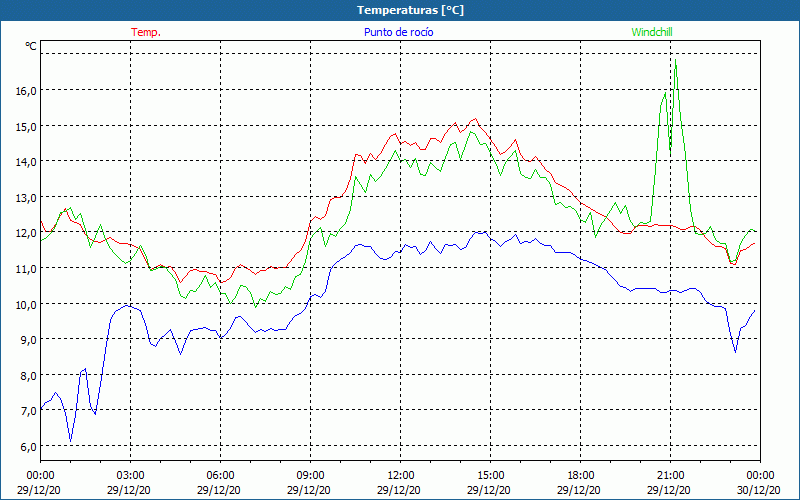The height and width of the screenshot is (500, 800).
Task: Click the 18:00 time axis label
Action: click(580, 476)
